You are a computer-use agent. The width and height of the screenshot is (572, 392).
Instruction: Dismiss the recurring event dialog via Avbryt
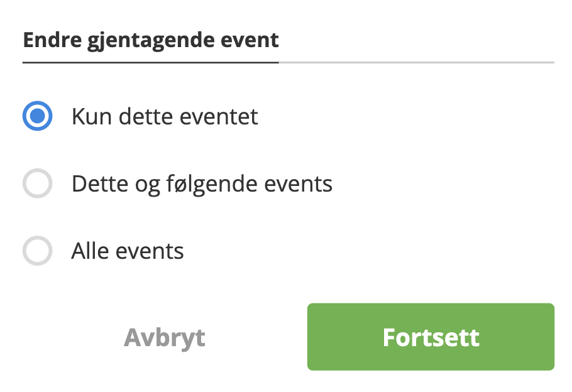click(165, 337)
